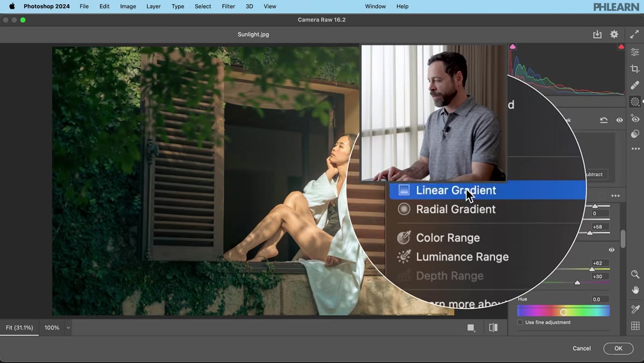Click the +62 value field
Viewport: 644px width, 363px height.
coord(600,263)
